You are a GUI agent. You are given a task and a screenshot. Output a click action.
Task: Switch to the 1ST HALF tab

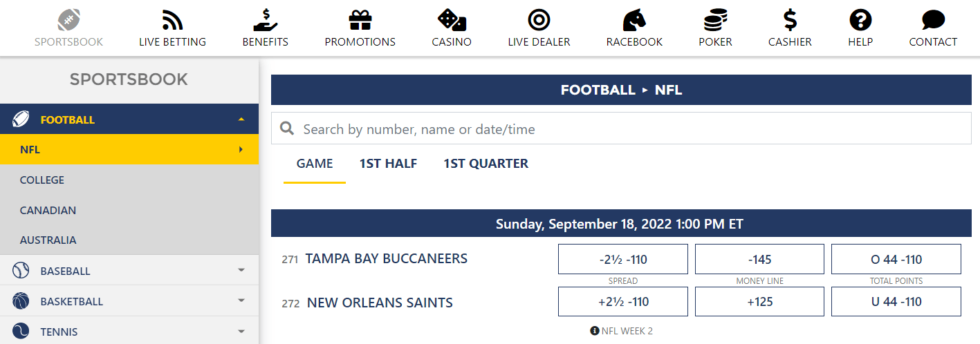388,164
